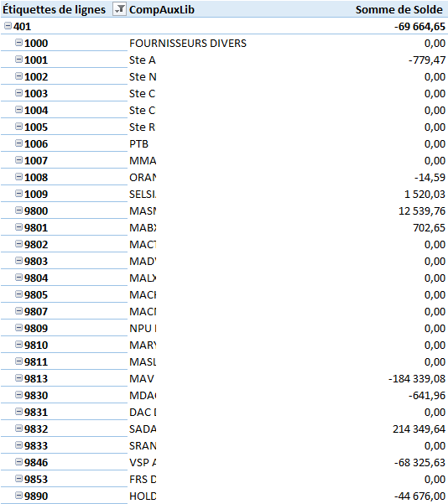Image resolution: width=448 pixels, height=504 pixels.
Task: Collapse the 9810 row
Action: tap(19, 345)
